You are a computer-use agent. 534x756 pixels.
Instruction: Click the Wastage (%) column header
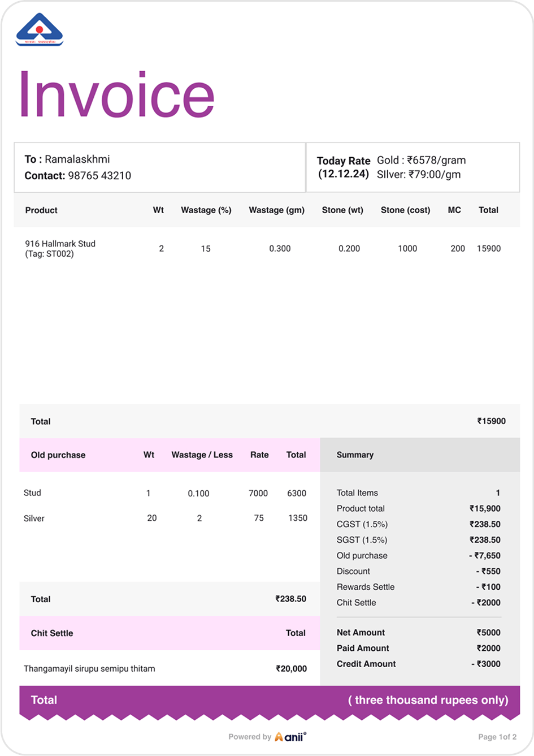coord(206,210)
